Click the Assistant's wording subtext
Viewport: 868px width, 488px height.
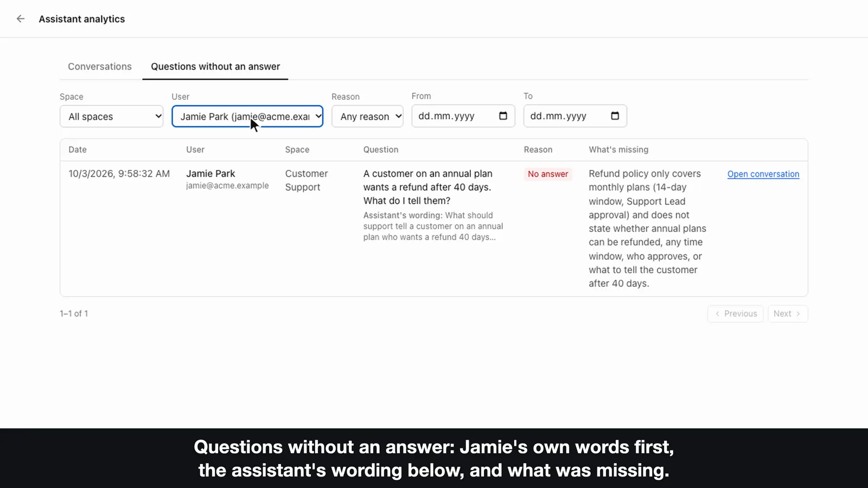coord(433,226)
